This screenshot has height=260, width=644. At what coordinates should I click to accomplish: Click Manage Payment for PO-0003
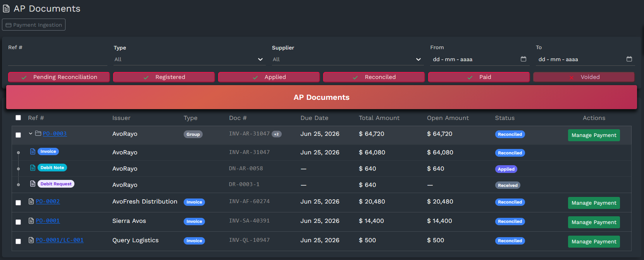594,135
